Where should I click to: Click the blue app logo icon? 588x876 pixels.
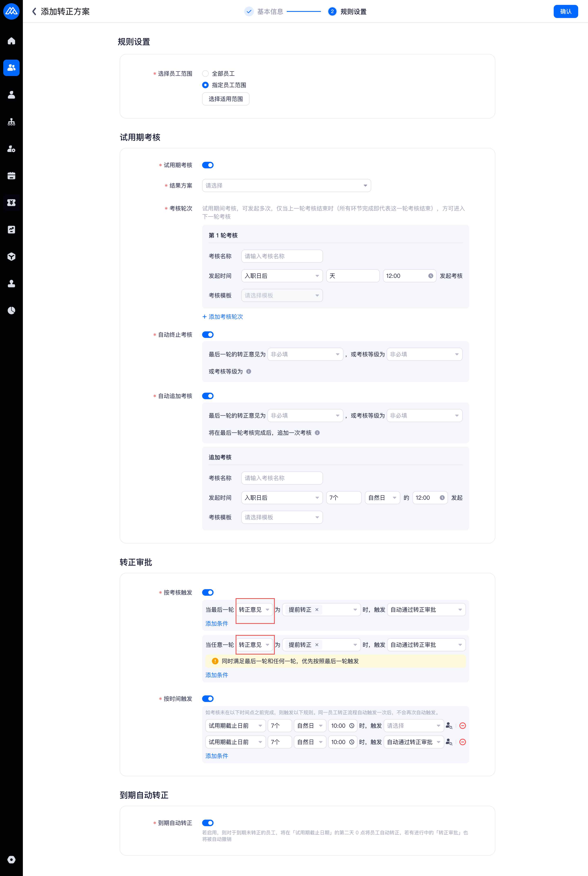click(x=11, y=11)
